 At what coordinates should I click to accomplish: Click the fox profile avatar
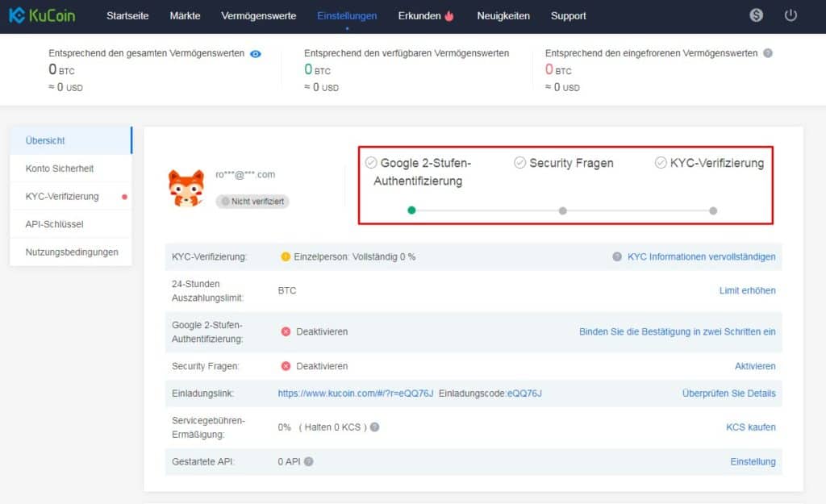click(186, 188)
